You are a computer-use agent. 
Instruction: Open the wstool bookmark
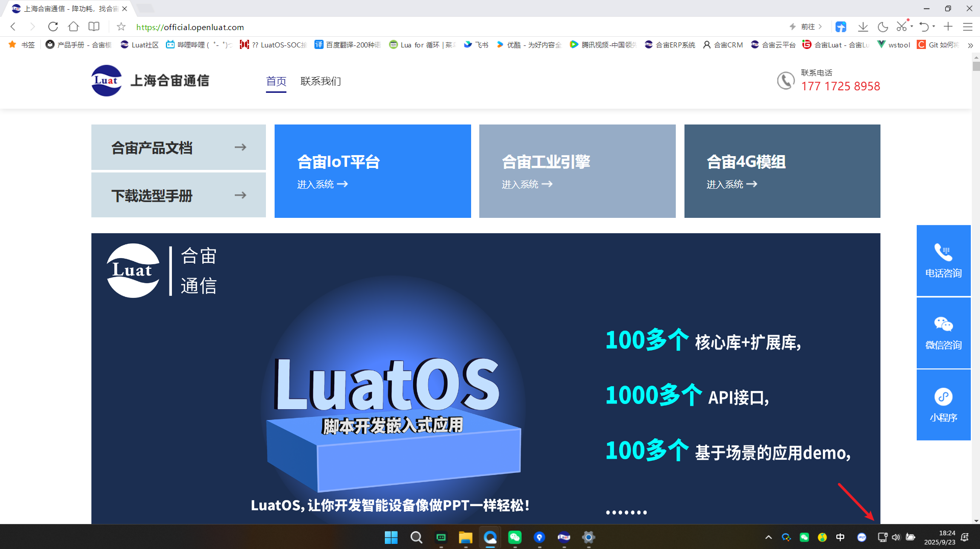coord(893,45)
